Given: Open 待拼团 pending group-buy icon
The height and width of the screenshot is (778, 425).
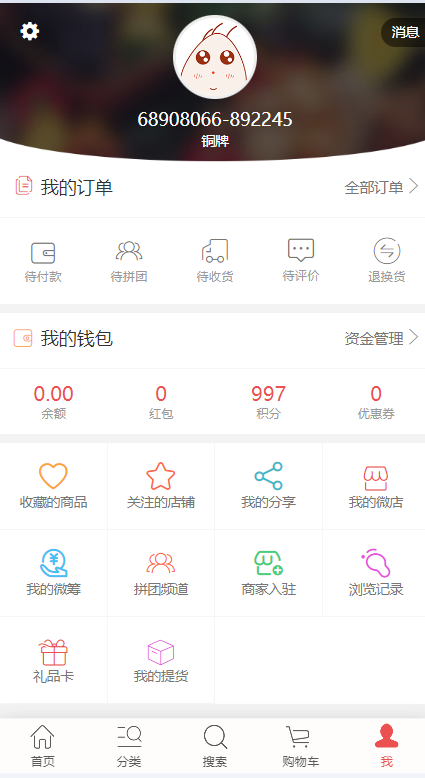Looking at the screenshot, I should click(129, 252).
